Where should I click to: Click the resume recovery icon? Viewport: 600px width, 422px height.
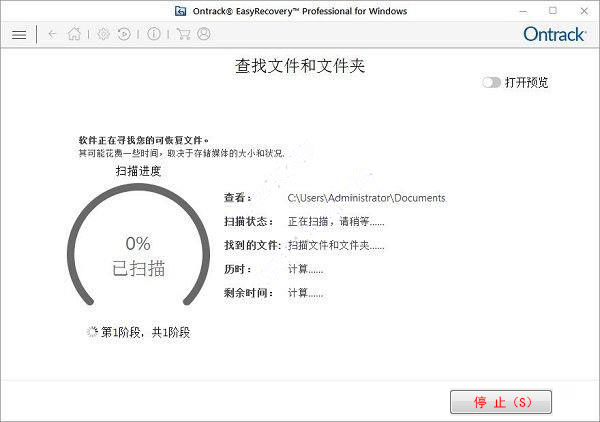124,34
